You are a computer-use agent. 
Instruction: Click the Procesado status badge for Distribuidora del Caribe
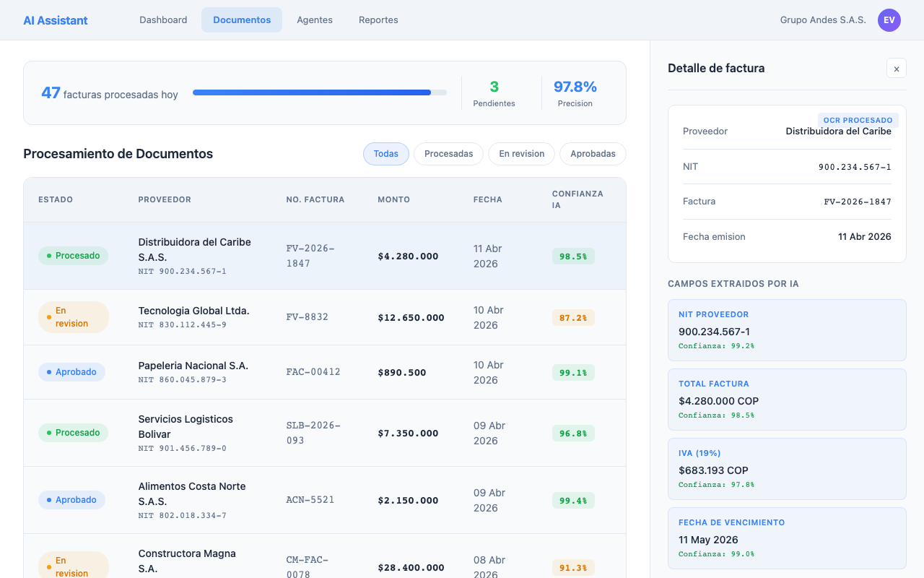point(73,256)
